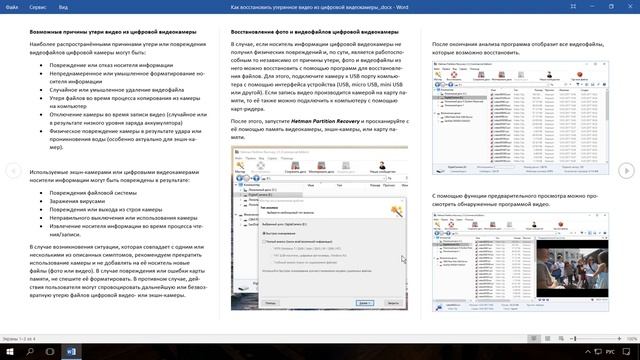
Task: Click heading about causes of video loss
Action: [x=113, y=32]
